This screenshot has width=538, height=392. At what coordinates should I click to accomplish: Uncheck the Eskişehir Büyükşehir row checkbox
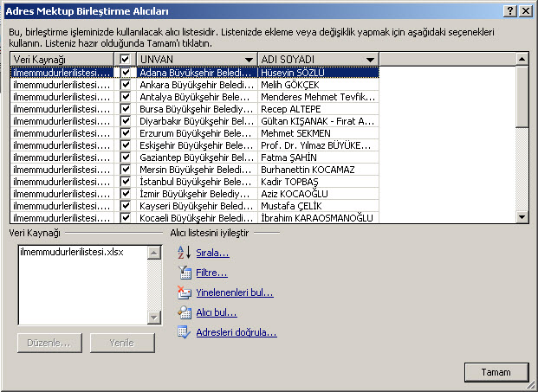point(126,145)
